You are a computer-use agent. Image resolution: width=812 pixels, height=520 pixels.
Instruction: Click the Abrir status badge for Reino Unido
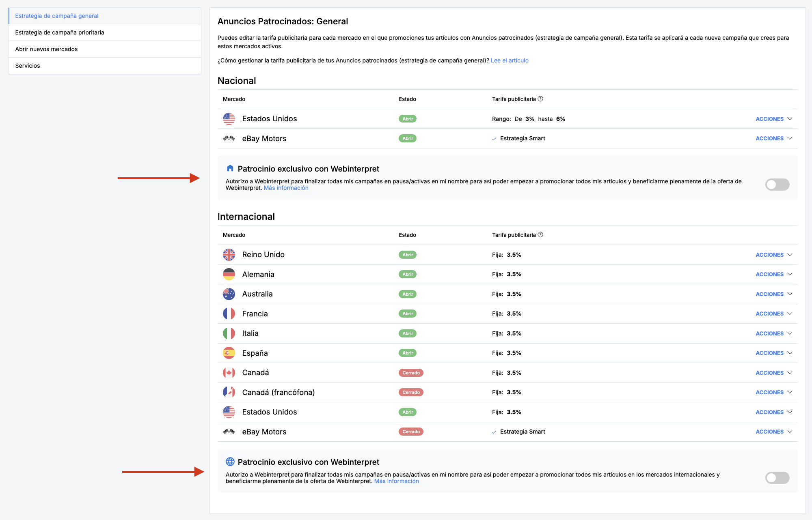[408, 255]
